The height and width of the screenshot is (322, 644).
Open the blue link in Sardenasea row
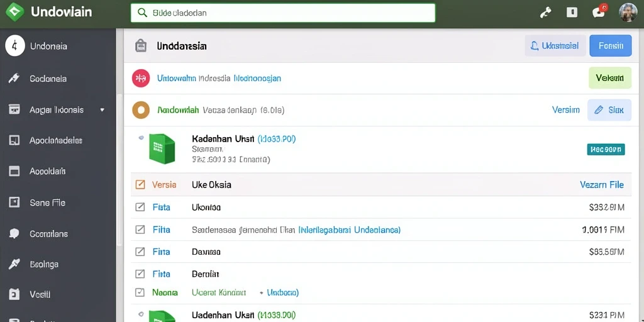click(350, 230)
